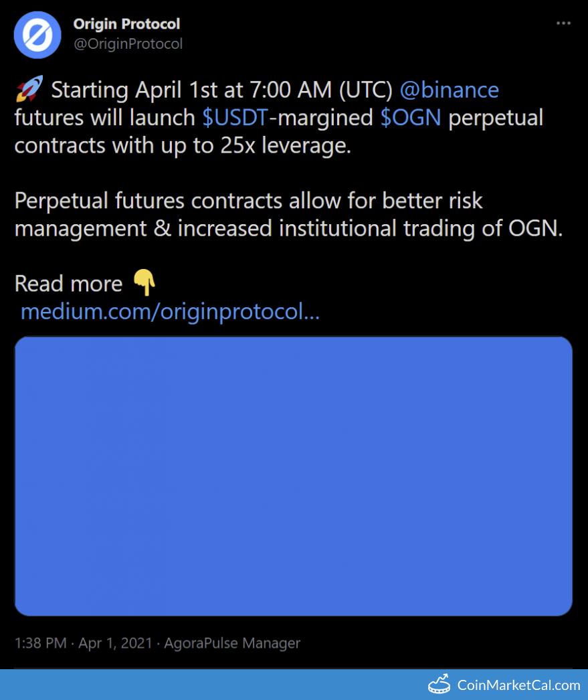Open the blue link preview card
The image size is (588, 700).
click(x=293, y=476)
